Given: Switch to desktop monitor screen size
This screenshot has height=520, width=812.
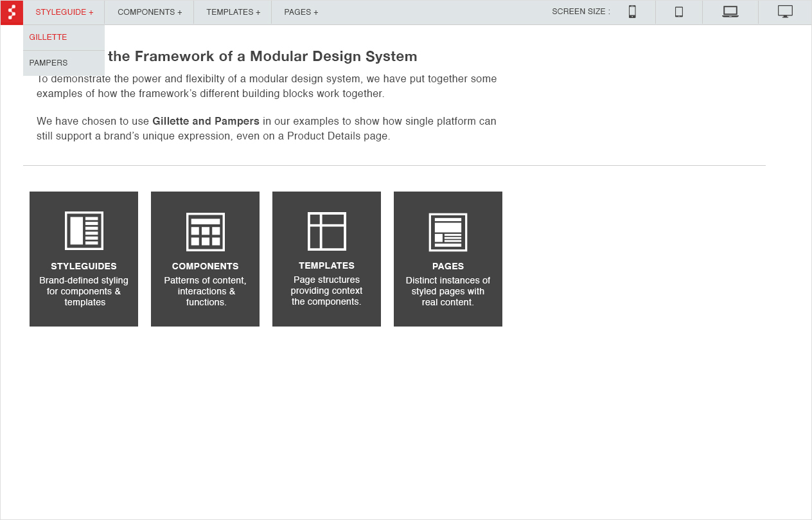Looking at the screenshot, I should [x=785, y=12].
